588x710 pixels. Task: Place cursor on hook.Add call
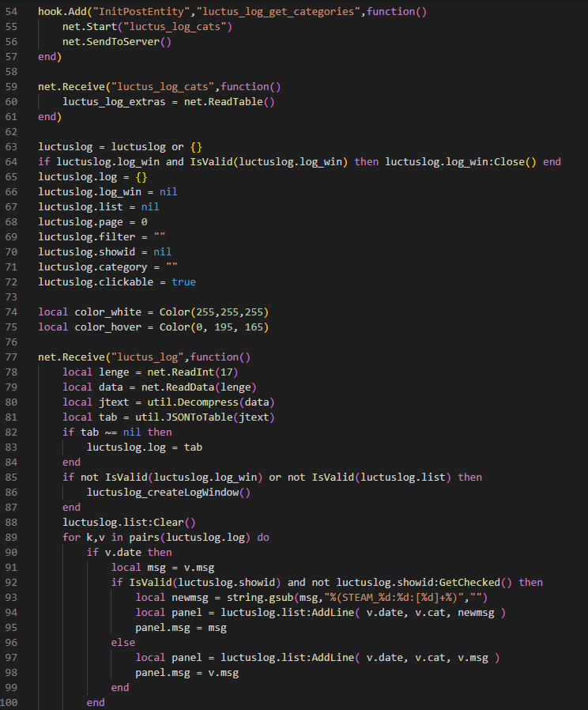coord(62,12)
